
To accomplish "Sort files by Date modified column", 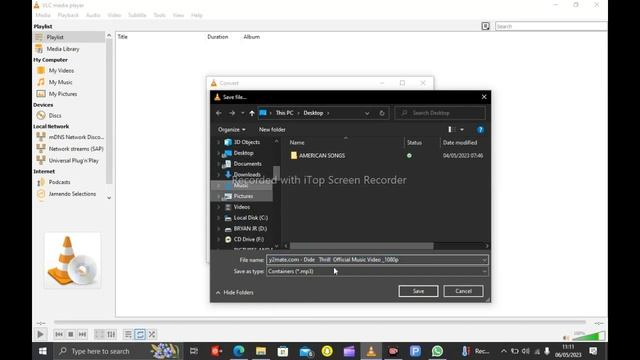I will (460, 142).
